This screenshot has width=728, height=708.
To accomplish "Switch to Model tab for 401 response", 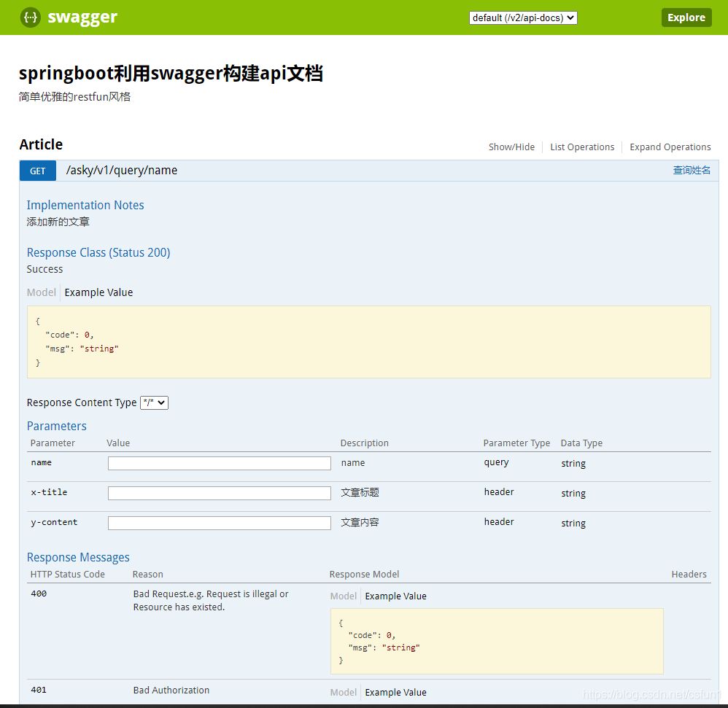I will click(x=343, y=692).
